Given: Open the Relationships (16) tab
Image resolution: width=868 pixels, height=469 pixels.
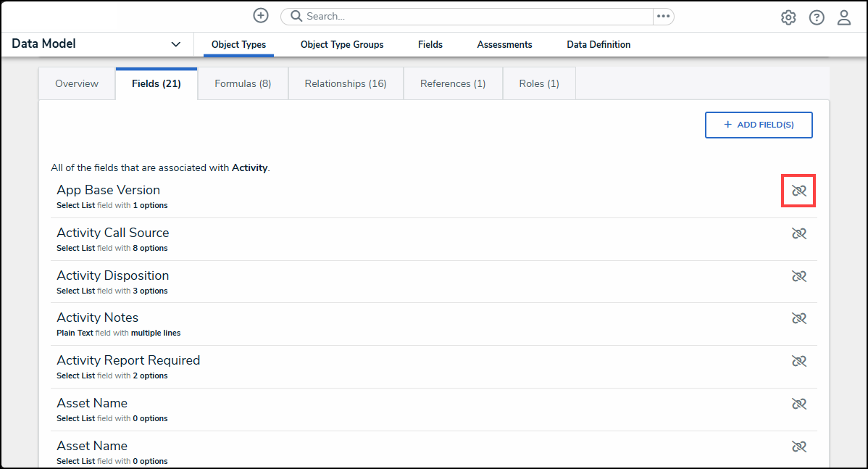Looking at the screenshot, I should point(346,84).
